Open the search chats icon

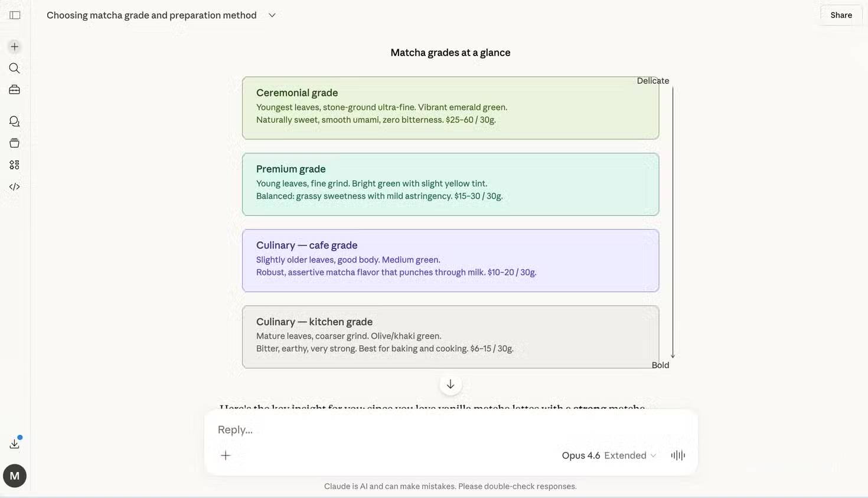15,68
